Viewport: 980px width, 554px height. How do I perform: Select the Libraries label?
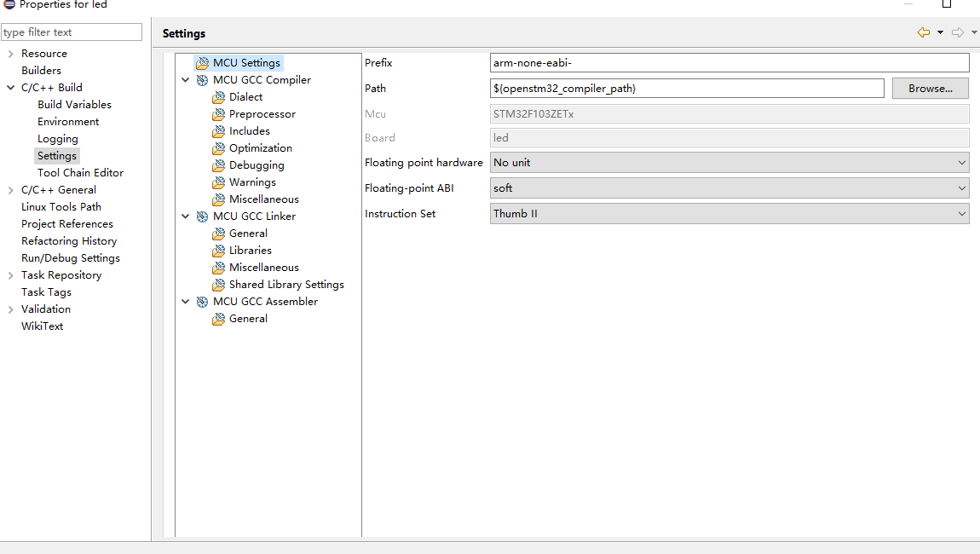coord(251,251)
